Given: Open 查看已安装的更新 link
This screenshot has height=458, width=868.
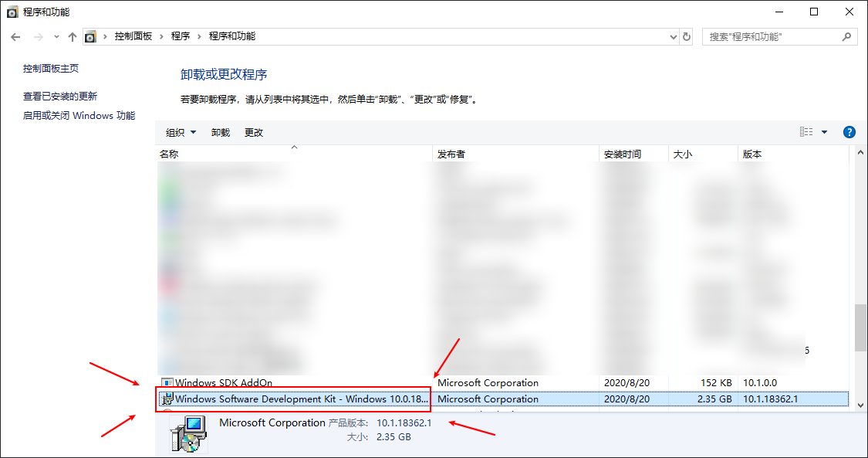Looking at the screenshot, I should (59, 97).
